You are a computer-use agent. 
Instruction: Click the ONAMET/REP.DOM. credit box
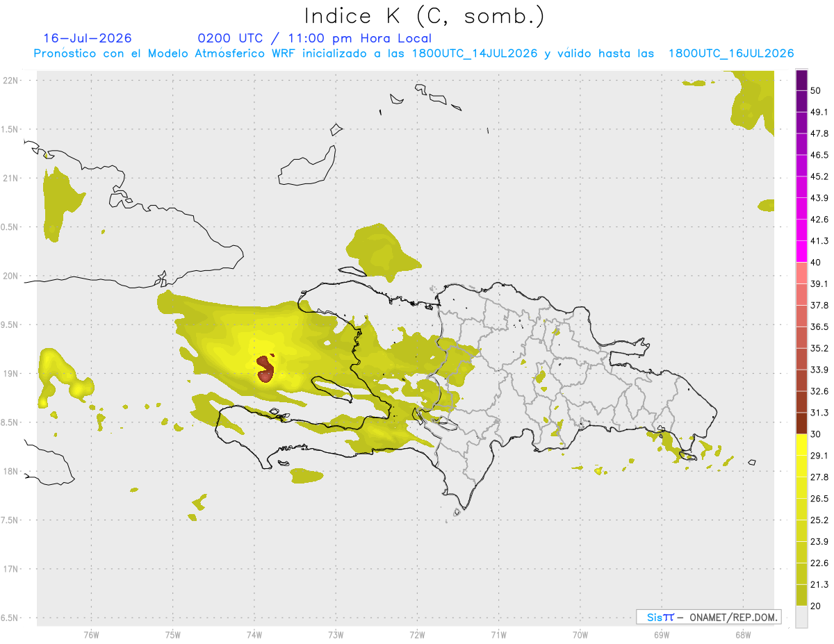[708, 617]
